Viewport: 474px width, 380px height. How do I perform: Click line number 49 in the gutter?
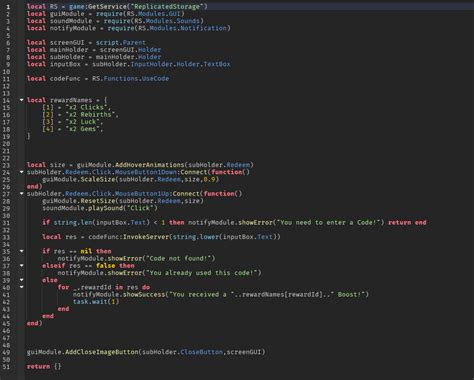7,352
